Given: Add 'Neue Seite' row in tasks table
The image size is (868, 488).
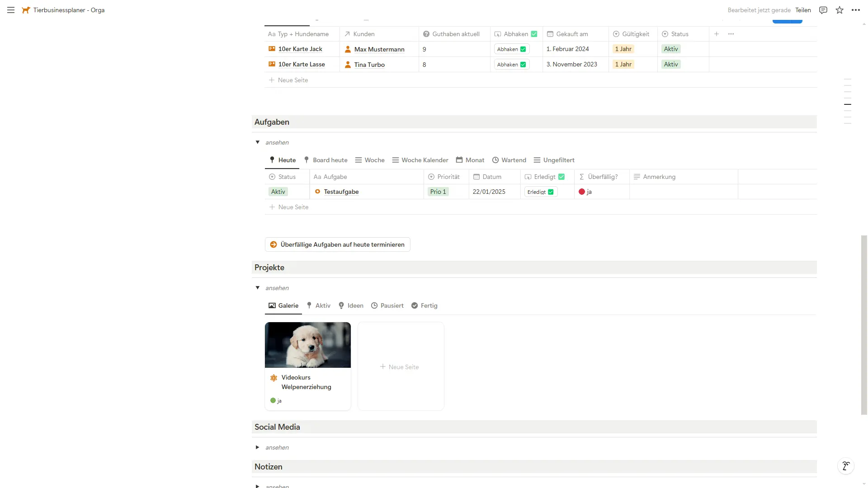Looking at the screenshot, I should 289,207.
